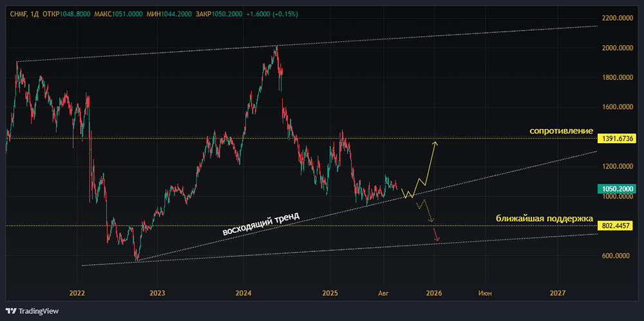
Task: Click the ОТКР 1048.8000 open value
Action: 66,14
